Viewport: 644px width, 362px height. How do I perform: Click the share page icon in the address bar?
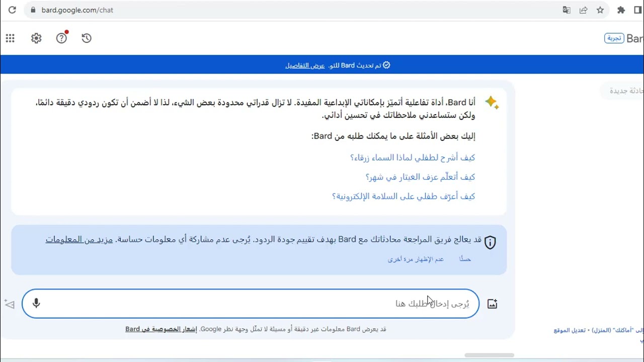tap(584, 10)
